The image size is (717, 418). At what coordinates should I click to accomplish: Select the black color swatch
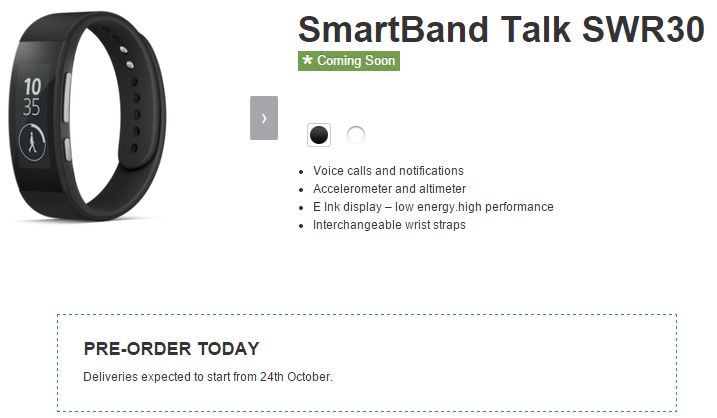pyautogui.click(x=319, y=135)
